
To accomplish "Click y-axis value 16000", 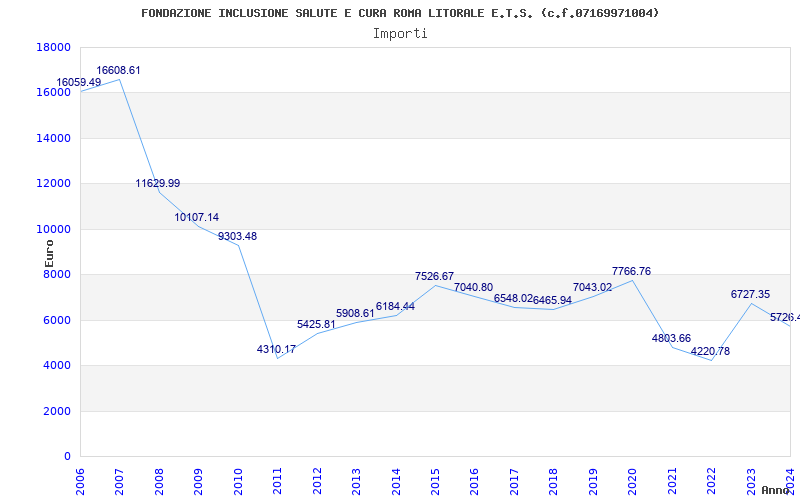I will [x=54, y=93].
